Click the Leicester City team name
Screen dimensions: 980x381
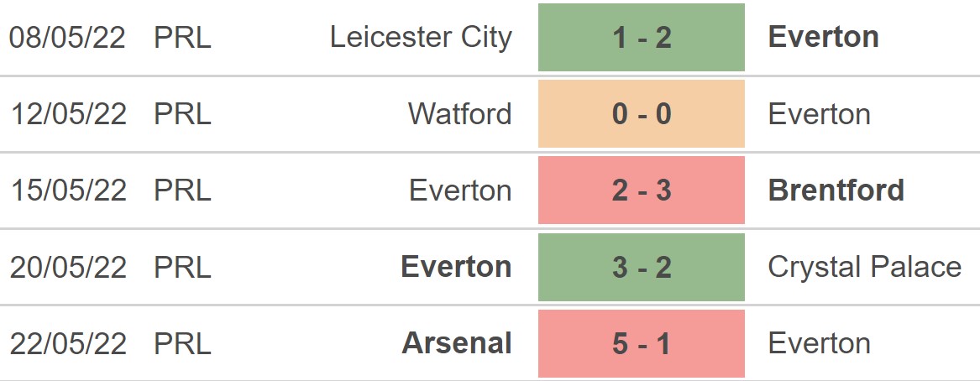coord(421,38)
